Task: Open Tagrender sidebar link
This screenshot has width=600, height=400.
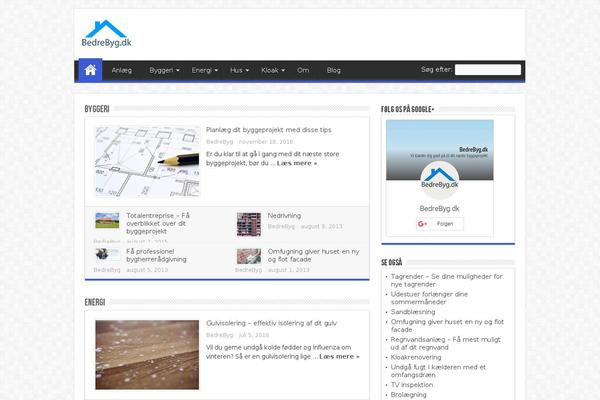Action: tap(447, 281)
